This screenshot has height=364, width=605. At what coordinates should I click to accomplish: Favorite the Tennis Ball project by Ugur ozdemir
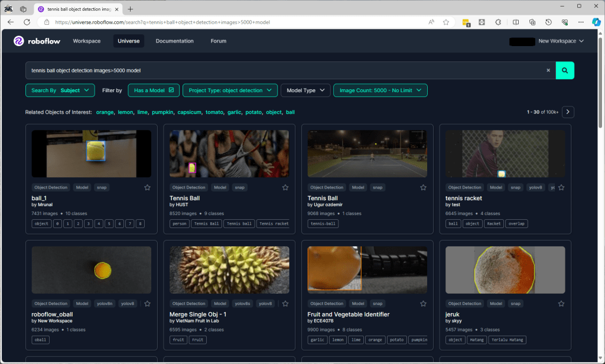(x=423, y=187)
